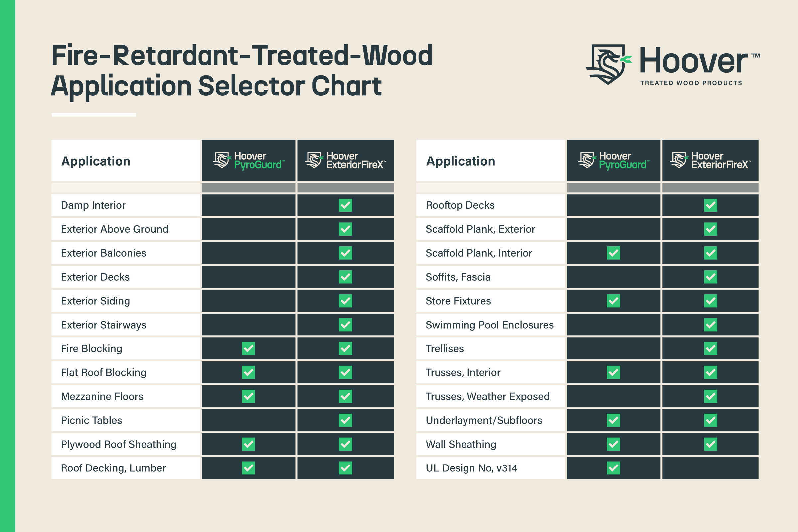The image size is (798, 532).
Task: Click Store Fixtures PyroGuard checkmark
Action: pyautogui.click(x=613, y=301)
